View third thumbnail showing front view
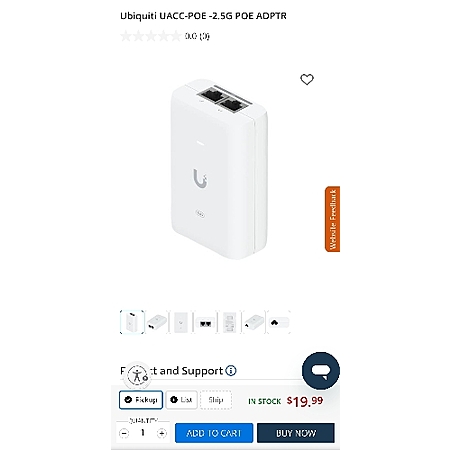450x450 pixels. 181,322
